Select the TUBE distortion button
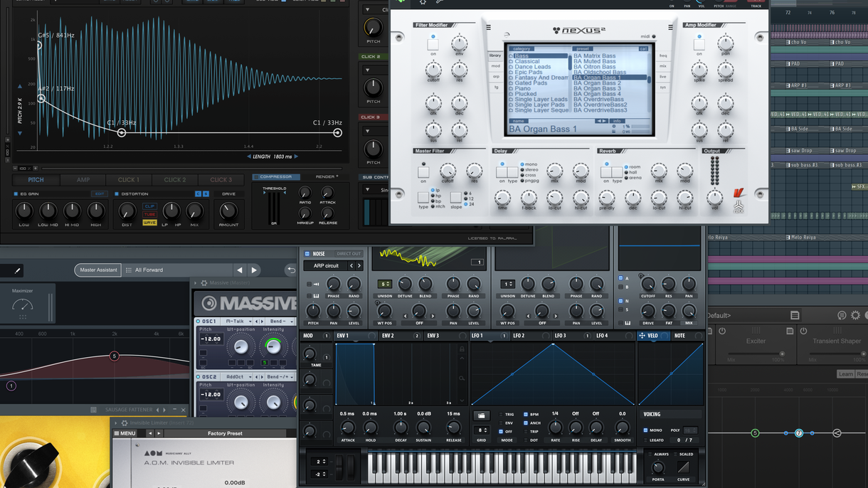This screenshot has width=868, height=488. point(149,214)
